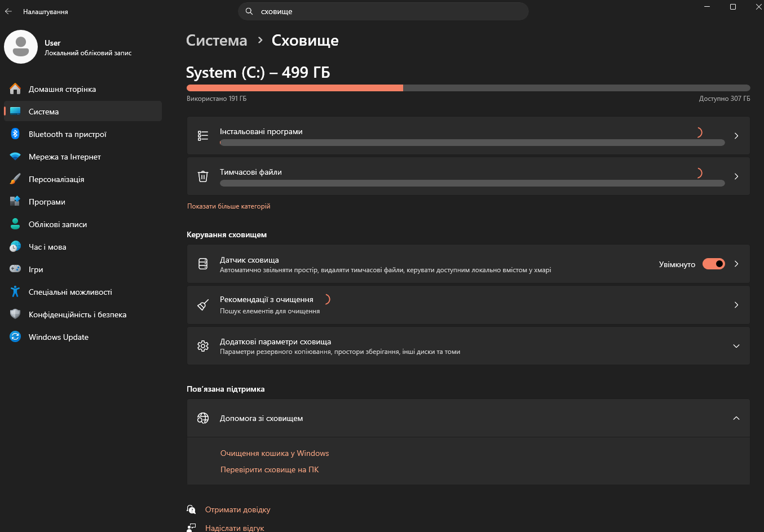The height and width of the screenshot is (532, 764).
Task: Click the Додаткові параметри gear icon
Action: (203, 346)
